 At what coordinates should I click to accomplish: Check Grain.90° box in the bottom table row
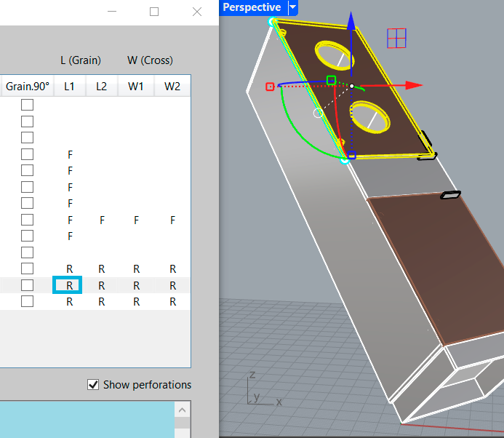(28, 302)
